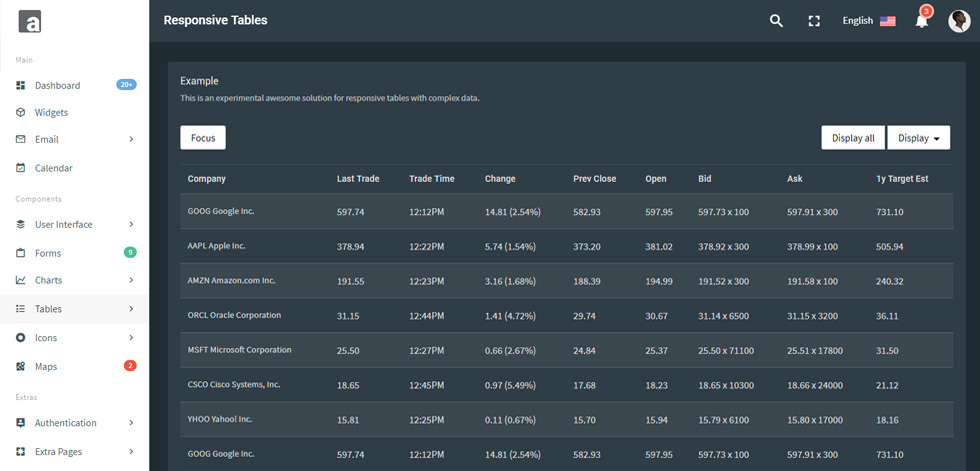Open Calendar menu item

[54, 168]
